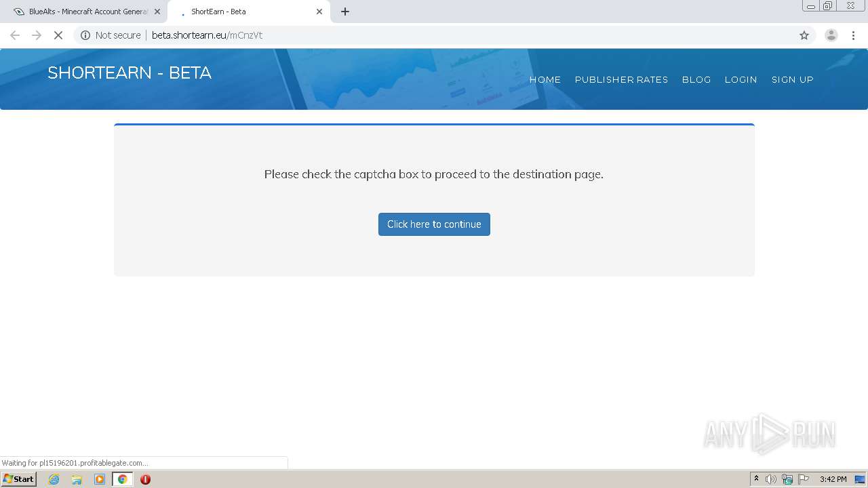Open SHORTEARN - BETA site logo

click(130, 73)
